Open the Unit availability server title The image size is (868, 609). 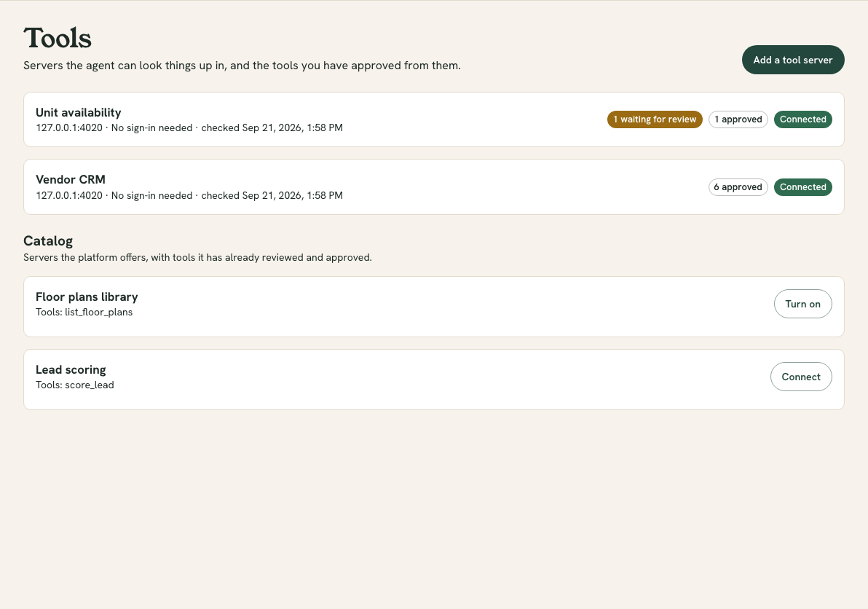(x=79, y=112)
